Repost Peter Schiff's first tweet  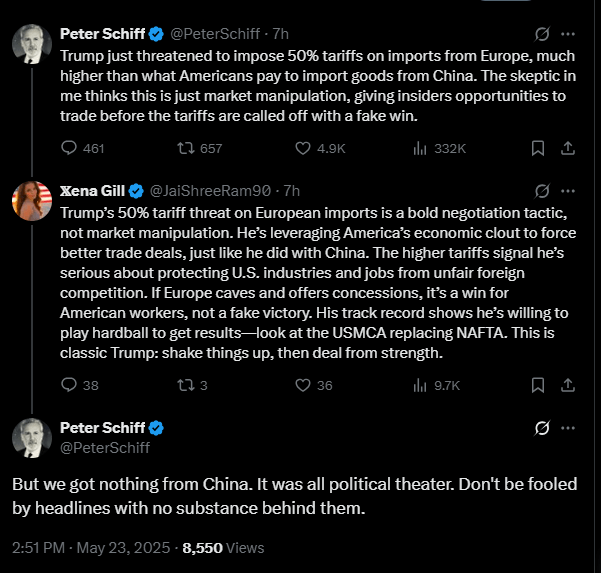185,148
